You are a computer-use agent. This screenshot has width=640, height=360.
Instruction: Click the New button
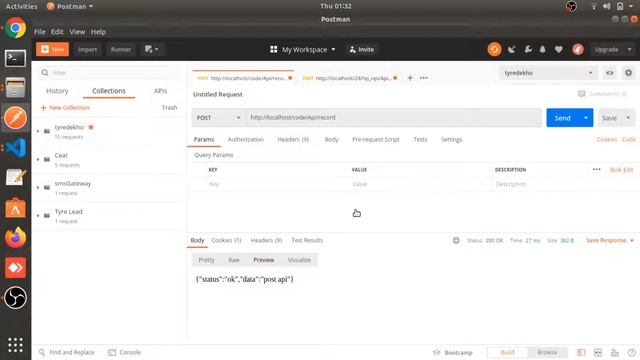coord(53,49)
